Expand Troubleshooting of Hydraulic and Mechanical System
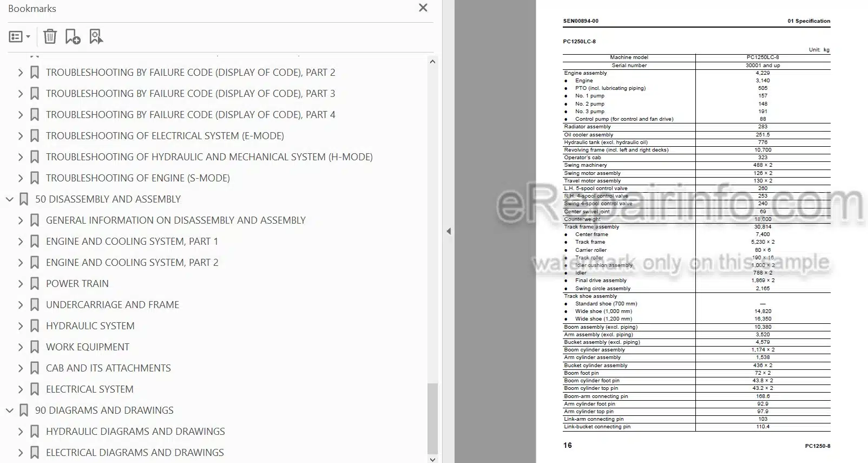 coord(21,157)
